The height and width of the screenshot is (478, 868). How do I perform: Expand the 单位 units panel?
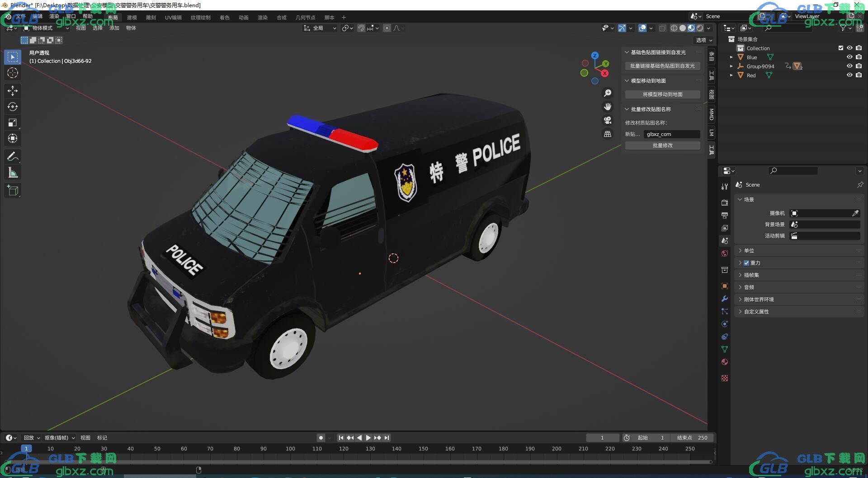tap(740, 251)
